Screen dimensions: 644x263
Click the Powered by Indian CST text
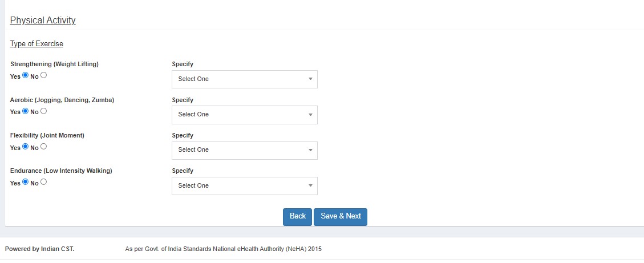[x=39, y=249]
